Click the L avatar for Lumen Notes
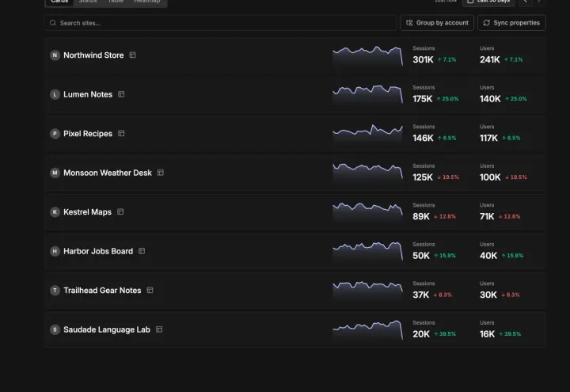This screenshot has height=392, width=570. [x=55, y=94]
